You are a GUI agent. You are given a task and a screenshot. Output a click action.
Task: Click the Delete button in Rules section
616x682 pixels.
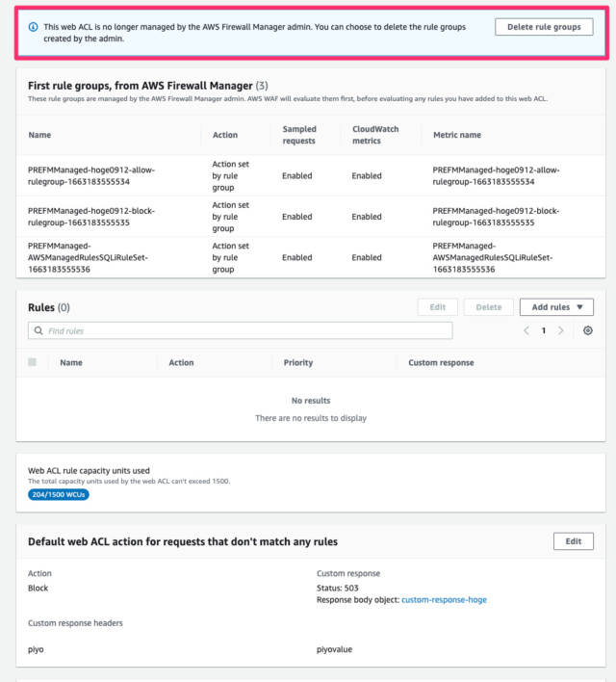[488, 307]
